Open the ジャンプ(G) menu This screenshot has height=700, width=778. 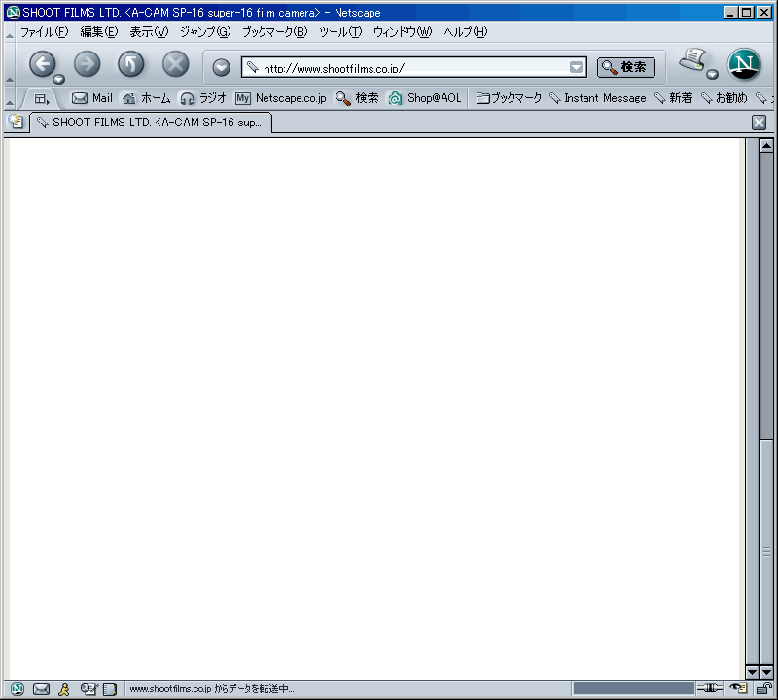click(205, 32)
